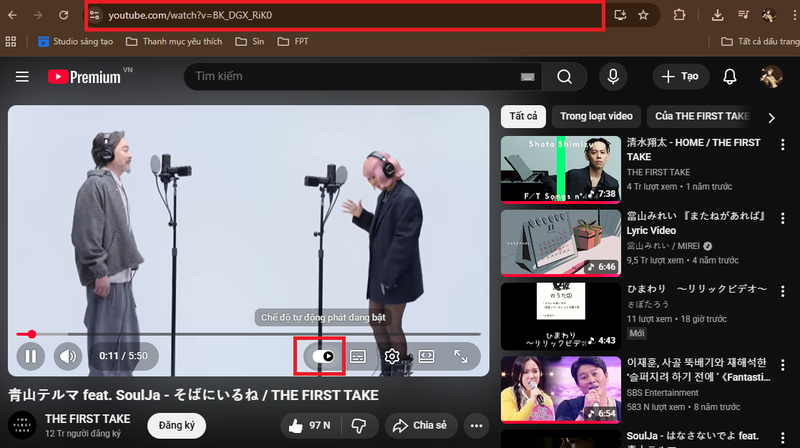Open THE FIRST TAKE channel name link

click(87, 419)
